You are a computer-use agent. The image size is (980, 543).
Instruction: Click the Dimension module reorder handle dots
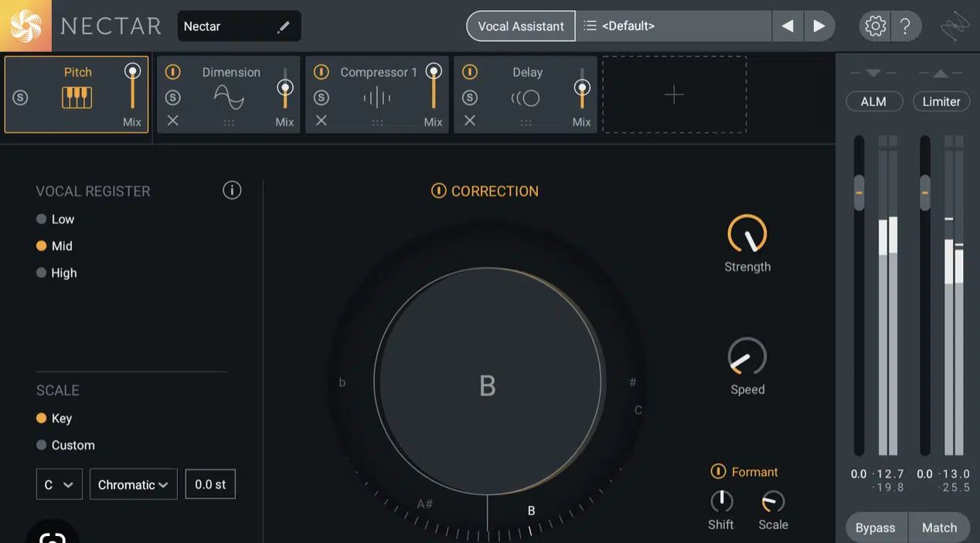click(x=229, y=123)
